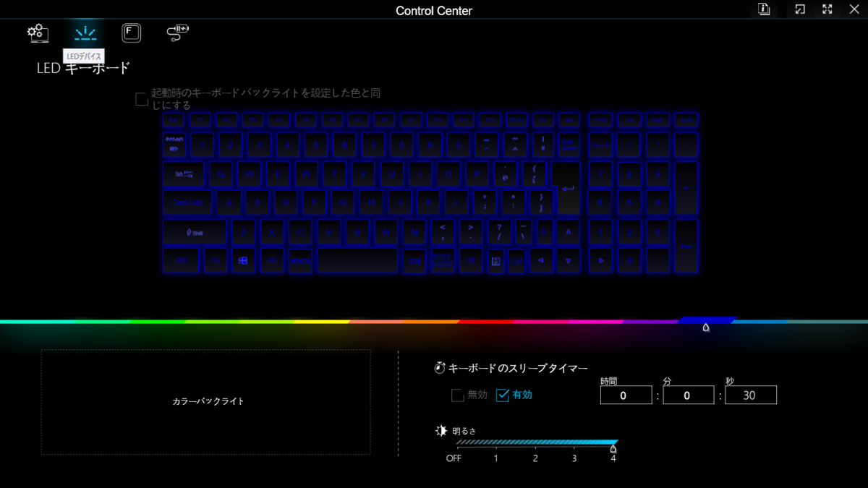The image size is (868, 488).
Task: Click the restore-window icon in title bar
Action: [x=800, y=9]
